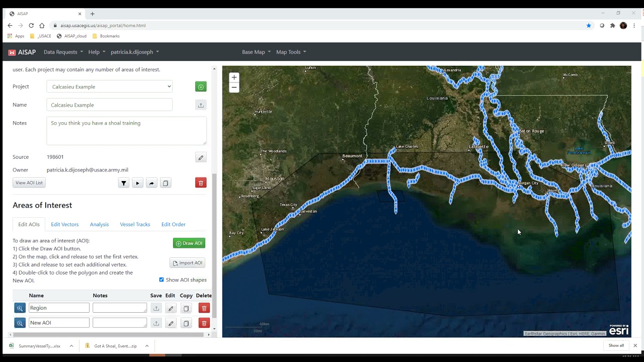Click the project Notes text area
The height and width of the screenshot is (362, 644).
tap(126, 131)
